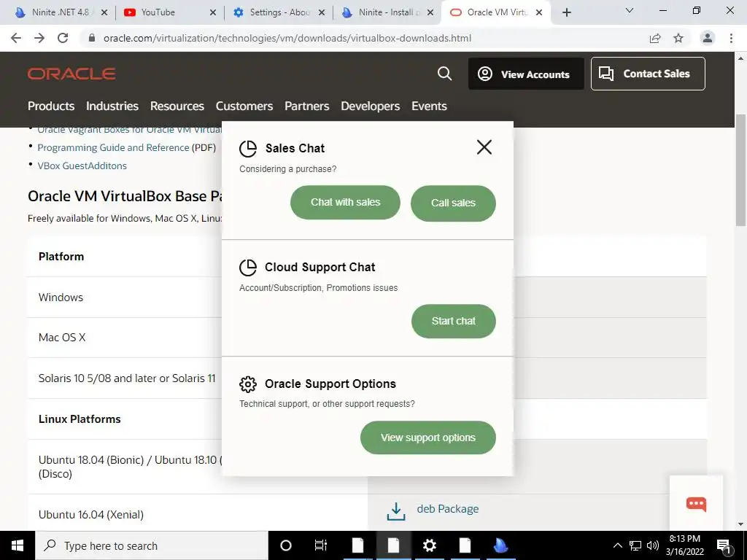747x560 pixels.
Task: Click the network tray icon
Action: pyautogui.click(x=635, y=545)
